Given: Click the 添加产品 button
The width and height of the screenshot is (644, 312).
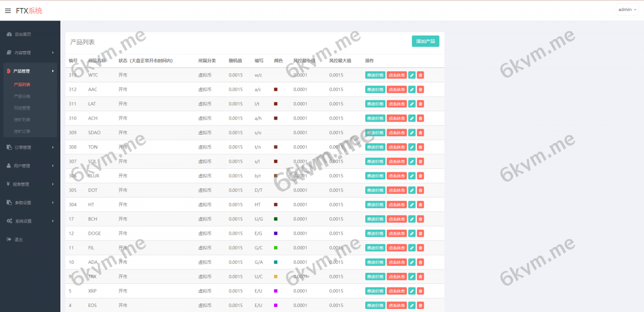Looking at the screenshot, I should click(425, 41).
